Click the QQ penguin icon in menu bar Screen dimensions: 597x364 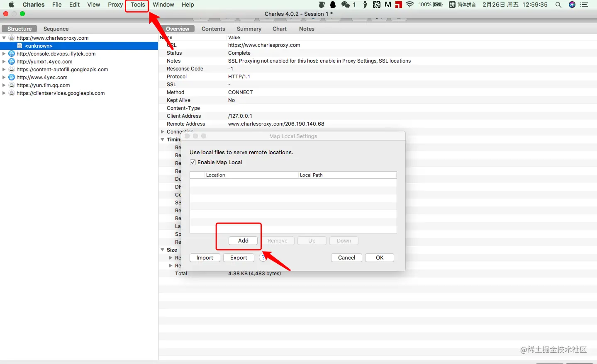(333, 5)
